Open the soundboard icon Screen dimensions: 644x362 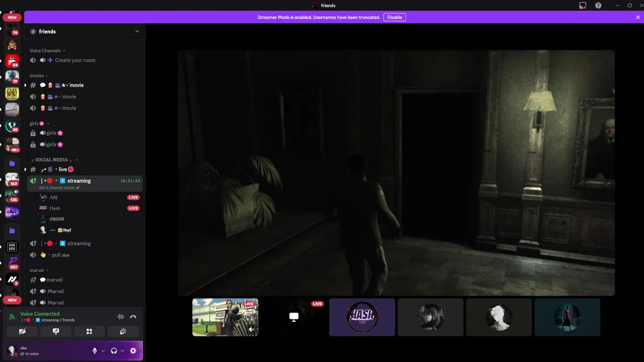(x=123, y=331)
